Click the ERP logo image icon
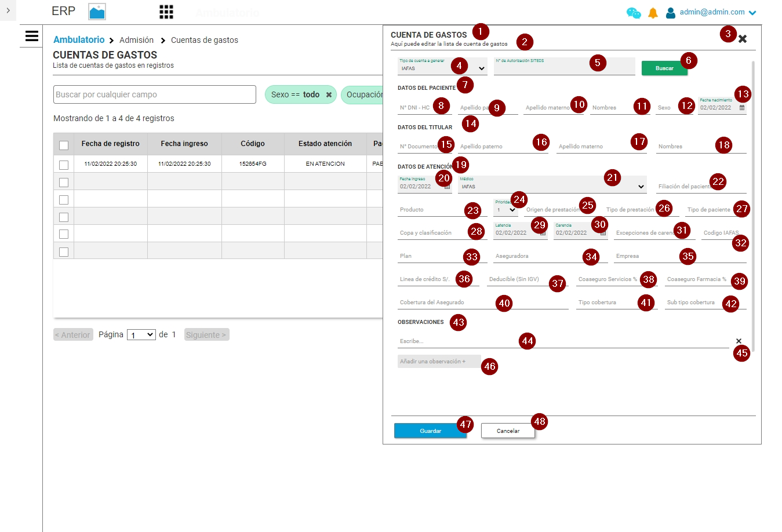 pyautogui.click(x=97, y=12)
